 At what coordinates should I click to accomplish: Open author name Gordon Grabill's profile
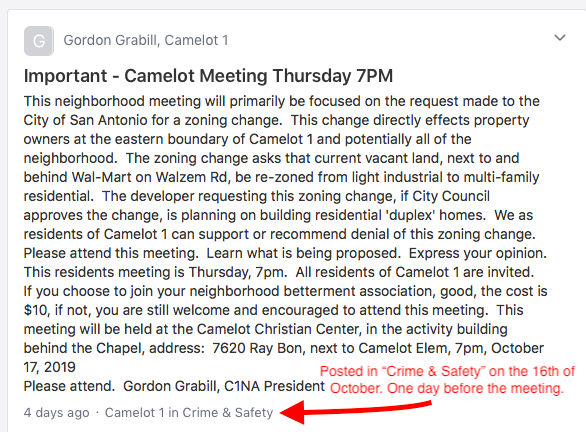coord(111,40)
